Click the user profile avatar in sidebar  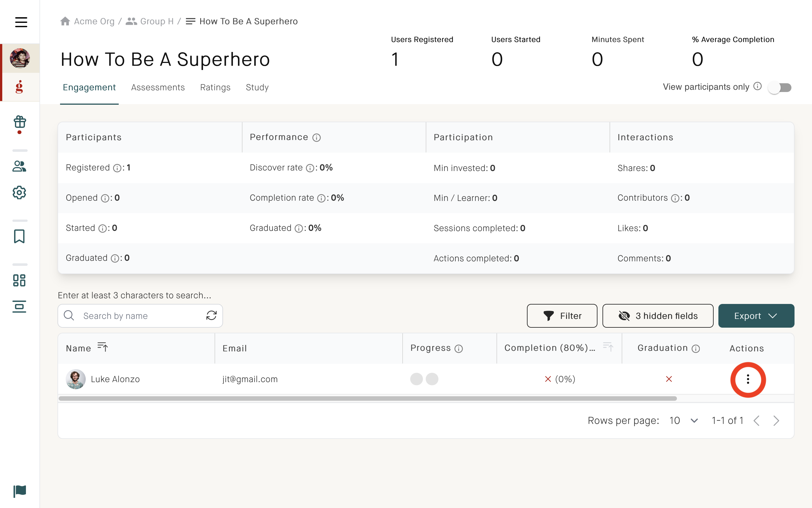click(x=20, y=58)
